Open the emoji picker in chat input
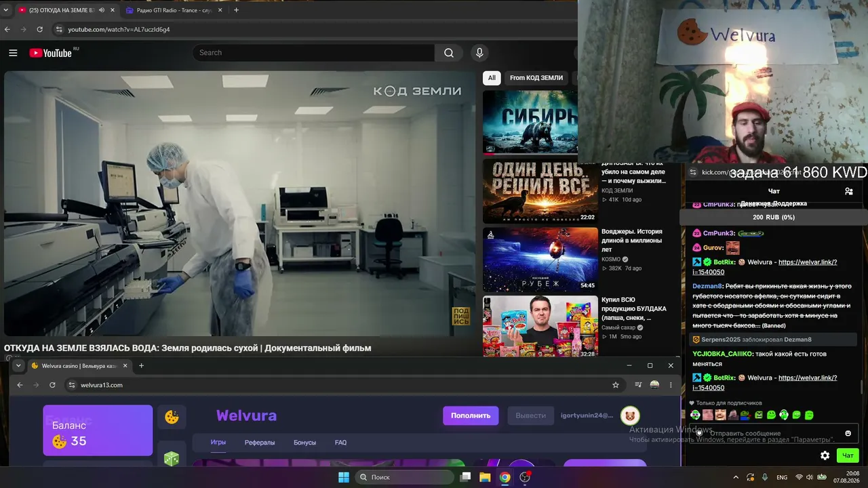This screenshot has height=488, width=868. point(848,433)
